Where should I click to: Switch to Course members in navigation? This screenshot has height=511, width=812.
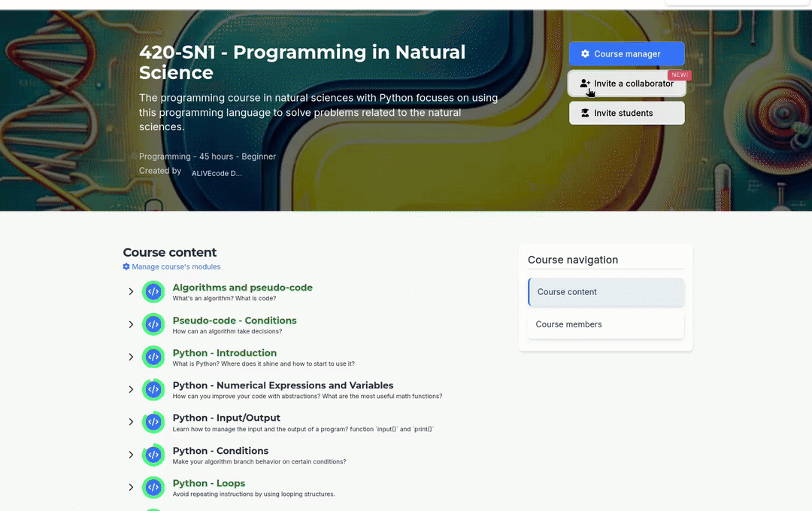(606, 324)
